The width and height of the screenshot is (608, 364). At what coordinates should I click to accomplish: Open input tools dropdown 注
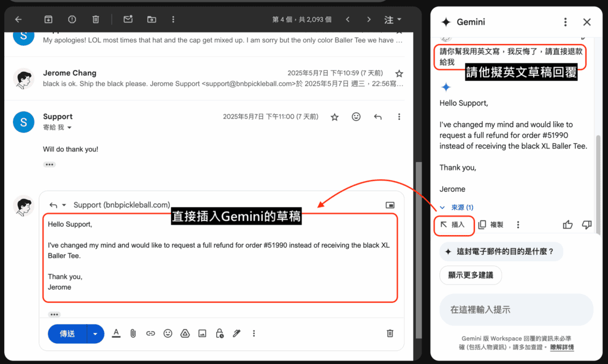point(392,20)
